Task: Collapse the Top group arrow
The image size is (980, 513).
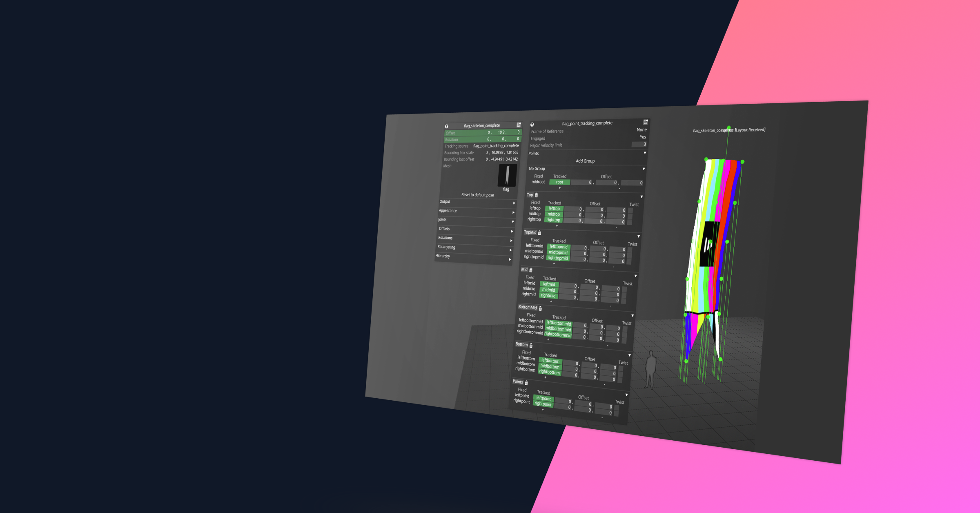Action: (x=641, y=196)
